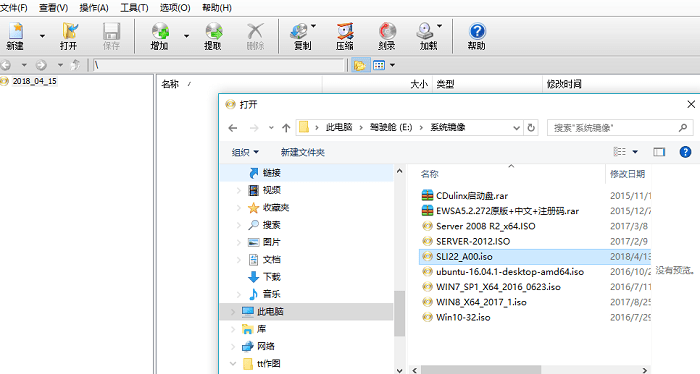Click the 加载 (Mount) toolbar icon

pos(426,36)
